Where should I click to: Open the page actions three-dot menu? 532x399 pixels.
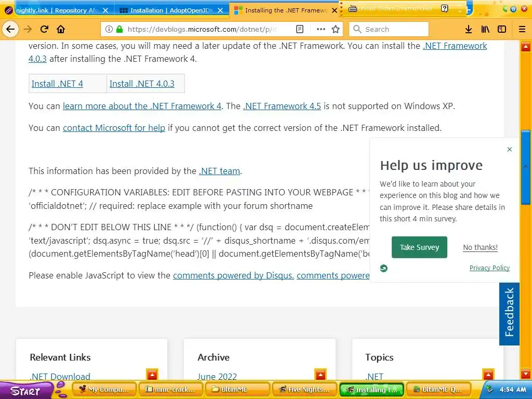(321, 29)
